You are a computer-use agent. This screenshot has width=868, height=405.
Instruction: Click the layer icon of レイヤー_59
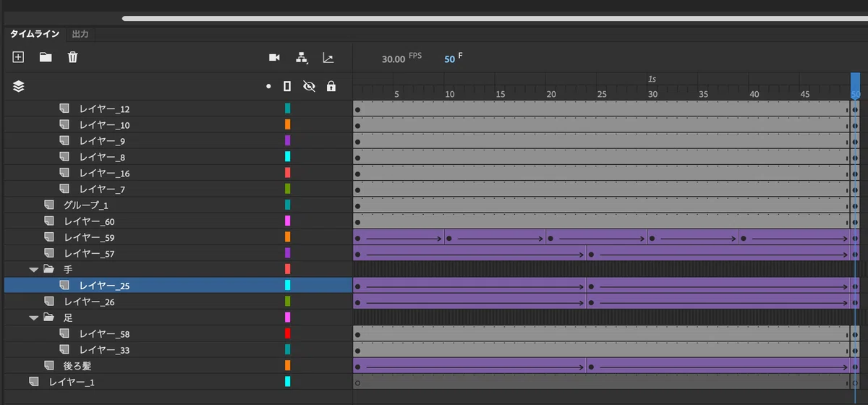(49, 237)
